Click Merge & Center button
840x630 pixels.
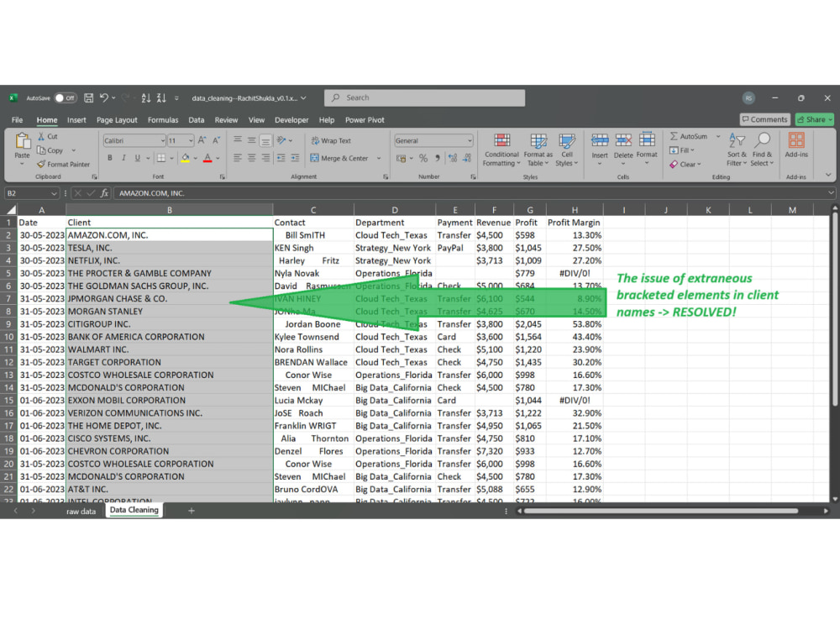tap(339, 158)
